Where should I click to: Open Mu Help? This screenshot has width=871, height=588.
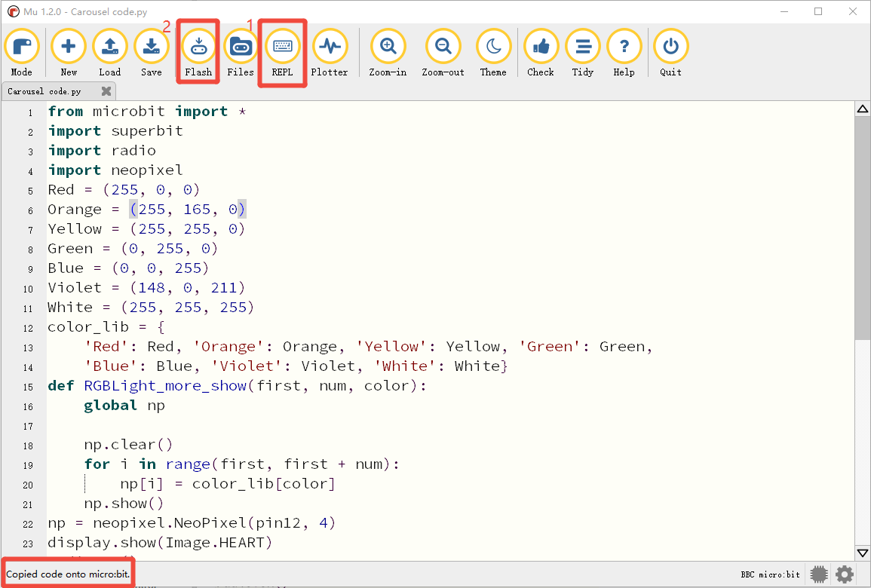pyautogui.click(x=624, y=53)
